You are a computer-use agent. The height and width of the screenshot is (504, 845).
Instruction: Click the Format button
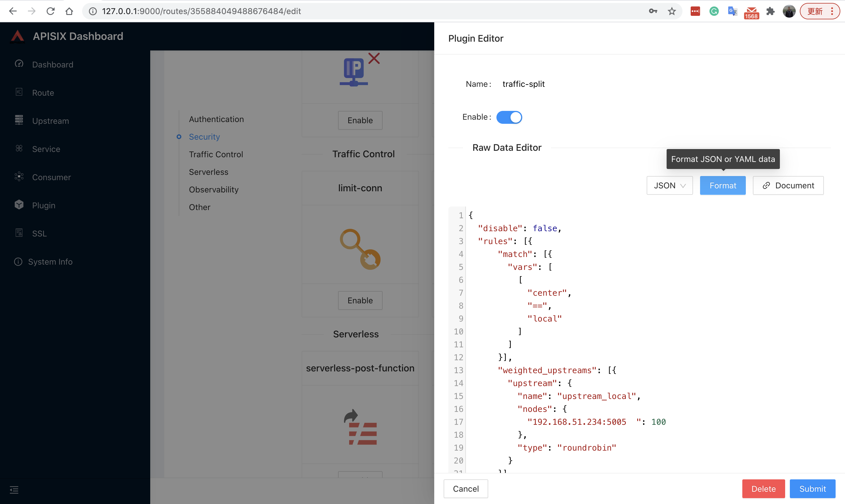point(723,185)
